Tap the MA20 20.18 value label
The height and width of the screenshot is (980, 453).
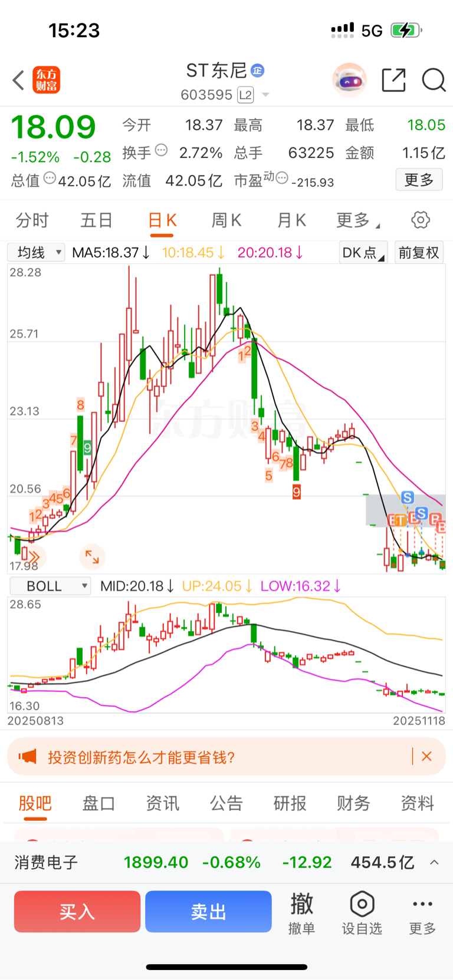[270, 253]
